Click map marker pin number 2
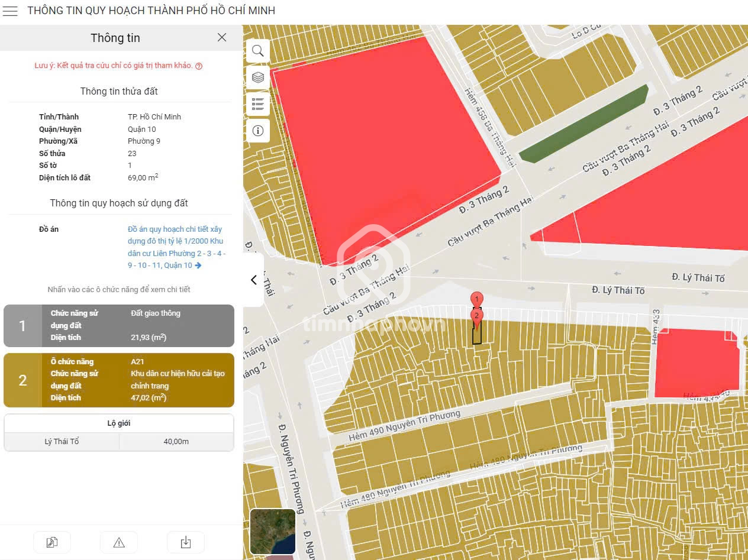748x560 pixels. pyautogui.click(x=476, y=316)
